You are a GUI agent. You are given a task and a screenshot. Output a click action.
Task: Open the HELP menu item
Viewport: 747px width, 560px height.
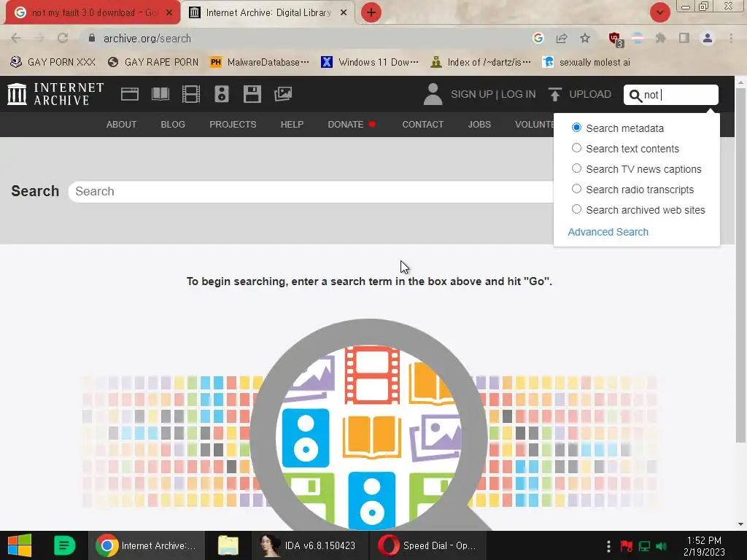click(x=292, y=124)
